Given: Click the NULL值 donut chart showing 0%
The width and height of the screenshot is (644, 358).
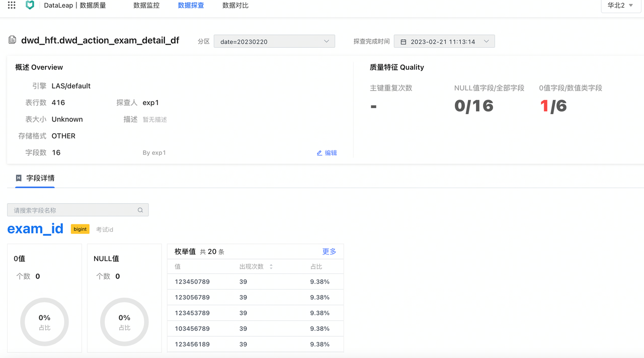Looking at the screenshot, I should 124,322.
